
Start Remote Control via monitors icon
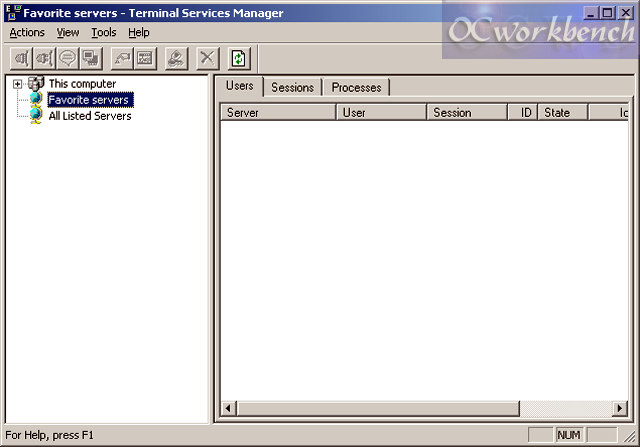click(91, 58)
